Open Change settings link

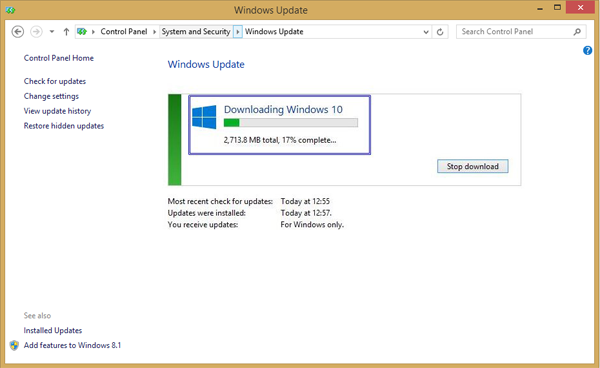[x=51, y=96]
